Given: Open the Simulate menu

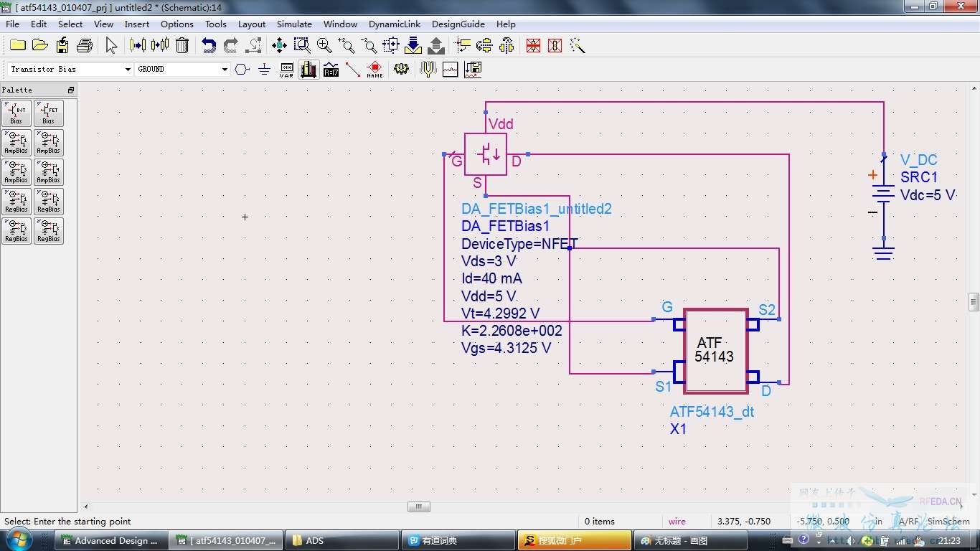Looking at the screenshot, I should point(294,24).
